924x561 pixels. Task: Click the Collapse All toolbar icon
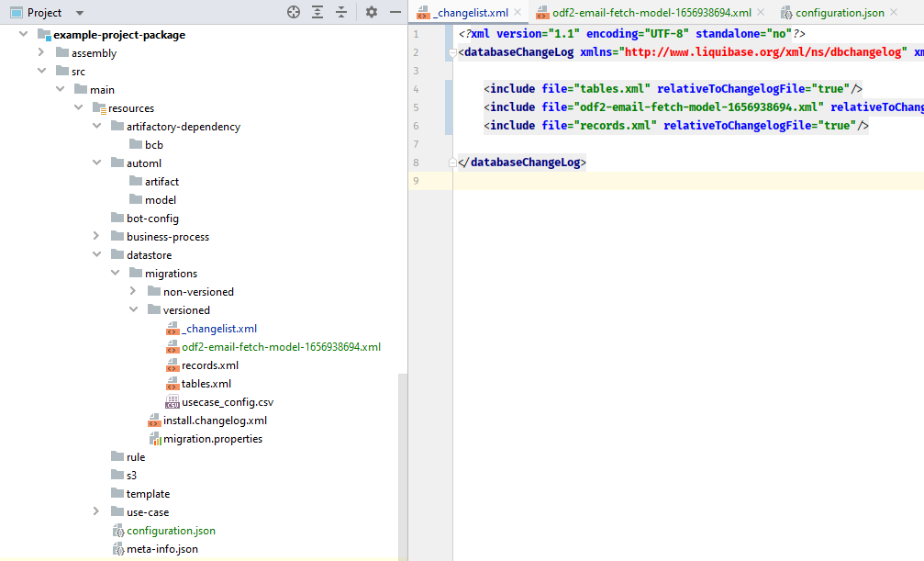click(x=341, y=12)
